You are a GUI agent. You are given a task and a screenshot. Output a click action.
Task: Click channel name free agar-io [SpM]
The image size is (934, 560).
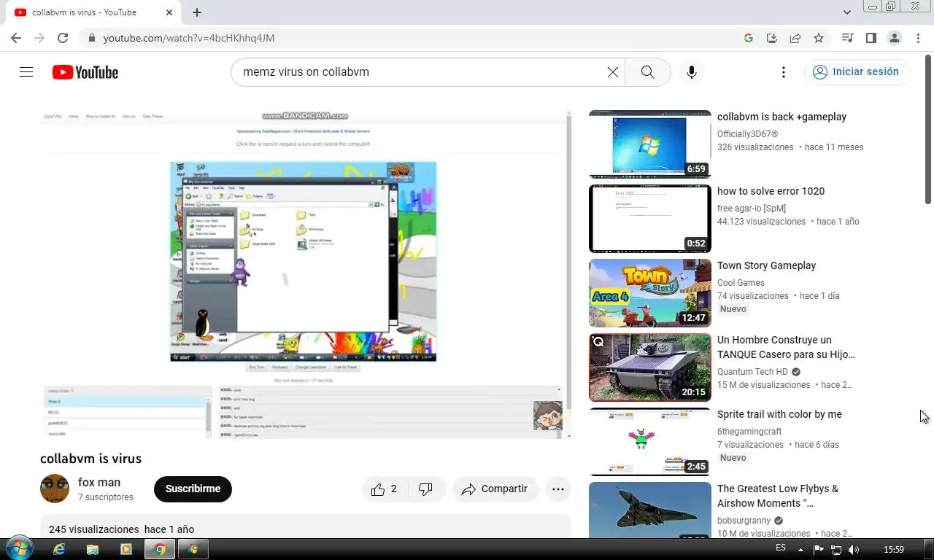click(x=751, y=209)
